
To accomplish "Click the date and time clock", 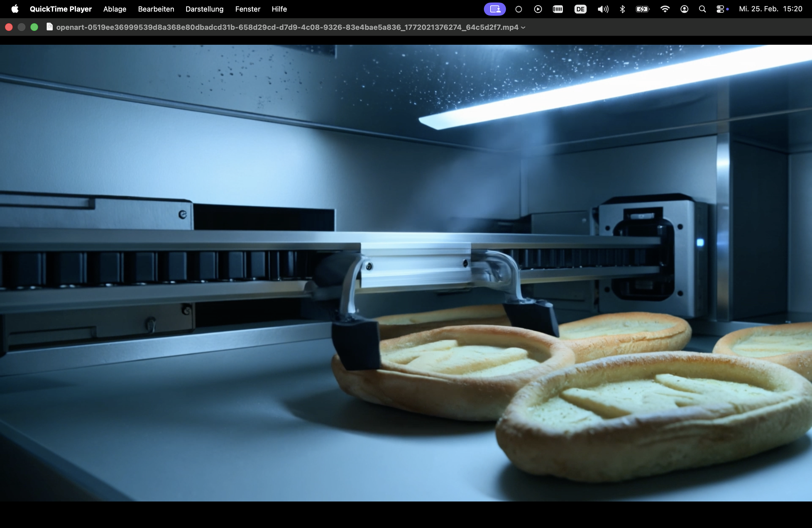I will click(x=770, y=9).
